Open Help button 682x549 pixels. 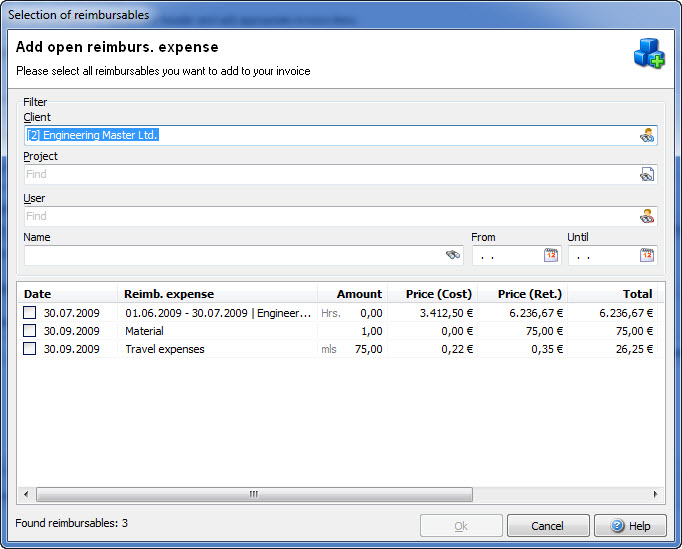(x=630, y=526)
